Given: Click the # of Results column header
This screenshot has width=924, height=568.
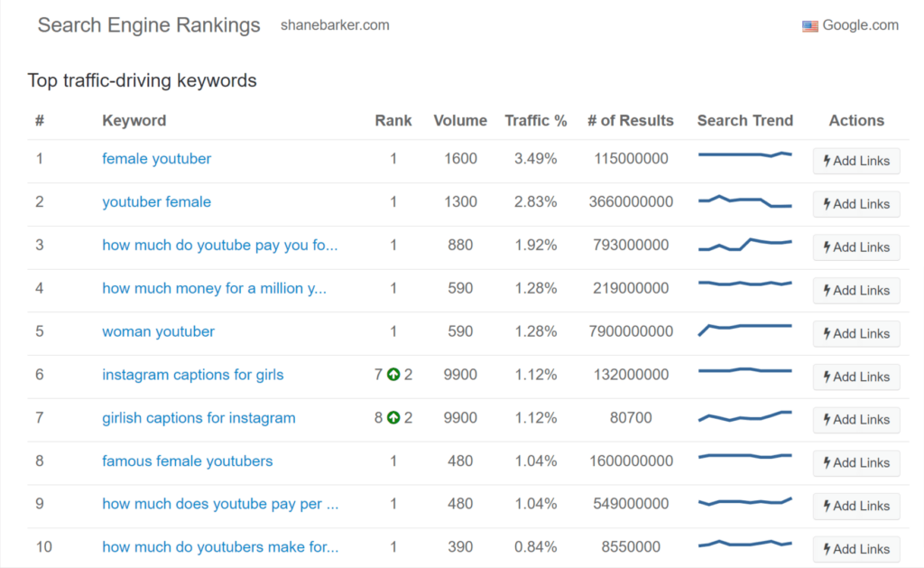Looking at the screenshot, I should pyautogui.click(x=631, y=120).
